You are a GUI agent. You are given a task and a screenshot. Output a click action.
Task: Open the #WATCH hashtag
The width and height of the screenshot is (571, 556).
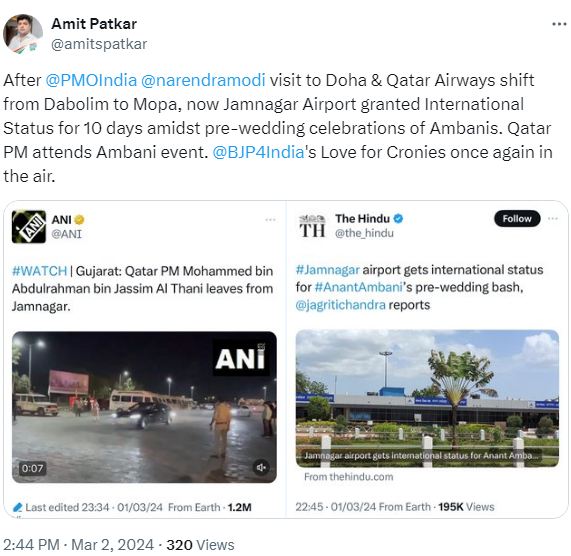pos(39,271)
